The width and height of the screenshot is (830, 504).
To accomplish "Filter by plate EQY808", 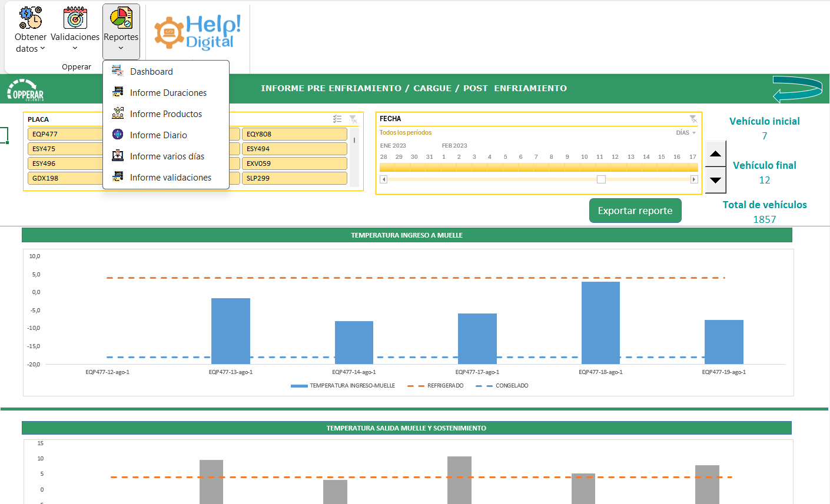I will click(x=294, y=134).
